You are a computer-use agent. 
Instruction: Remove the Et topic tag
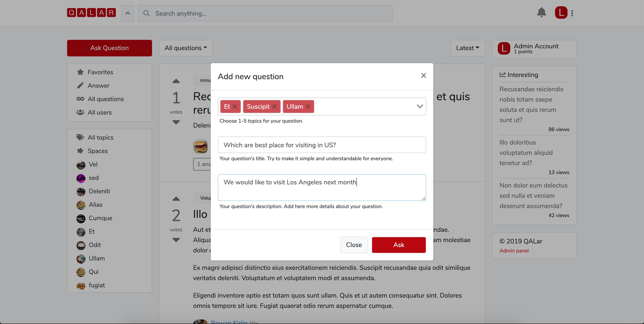[x=235, y=107]
